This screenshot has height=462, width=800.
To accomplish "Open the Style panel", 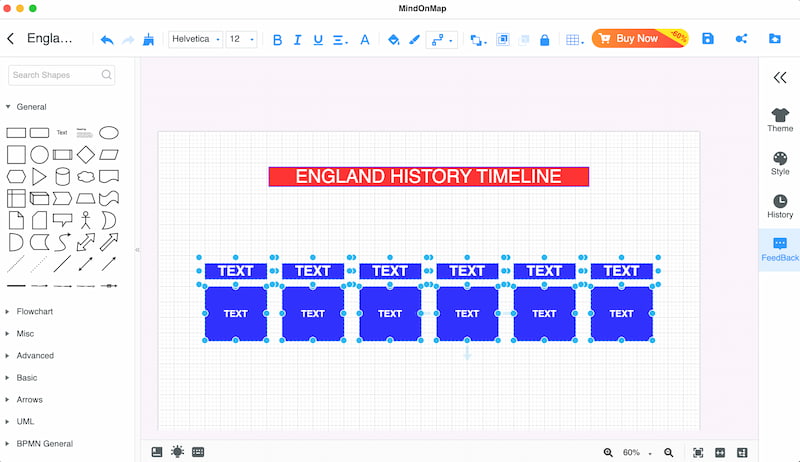I will (x=780, y=163).
